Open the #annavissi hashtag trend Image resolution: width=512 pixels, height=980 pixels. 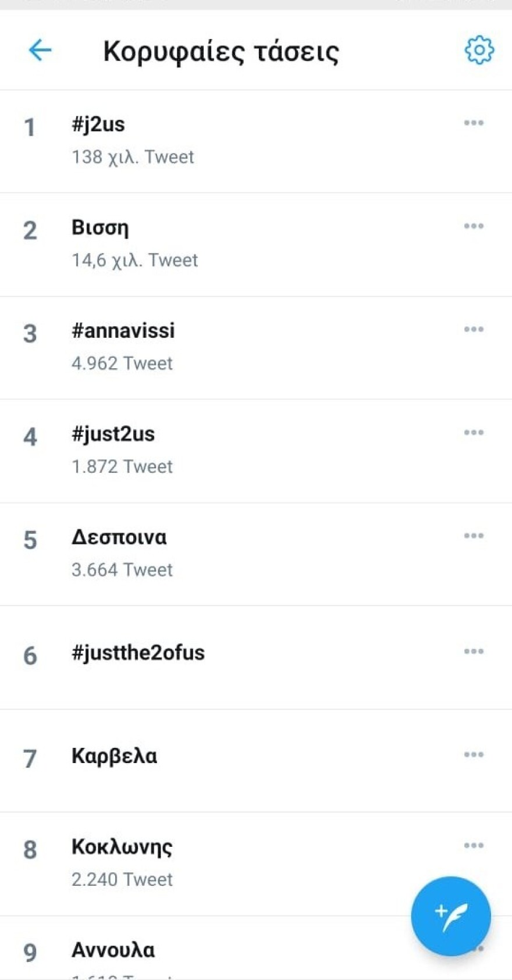(123, 331)
